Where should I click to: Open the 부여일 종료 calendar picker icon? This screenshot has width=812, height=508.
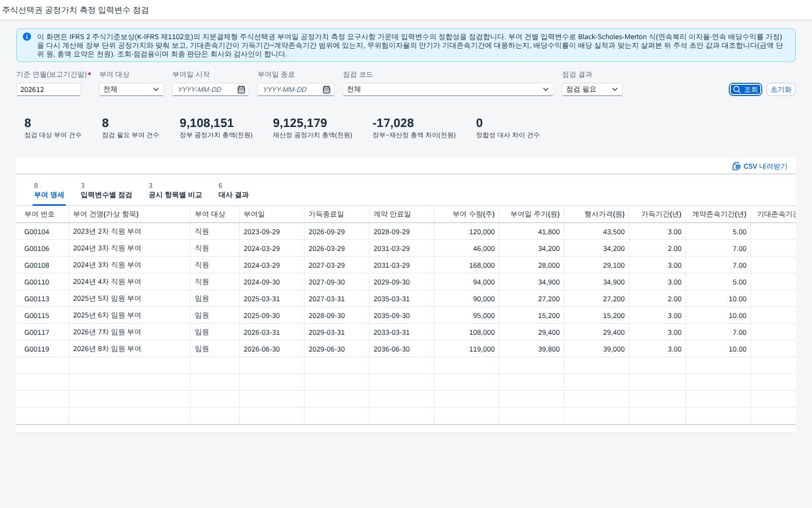[x=327, y=89]
